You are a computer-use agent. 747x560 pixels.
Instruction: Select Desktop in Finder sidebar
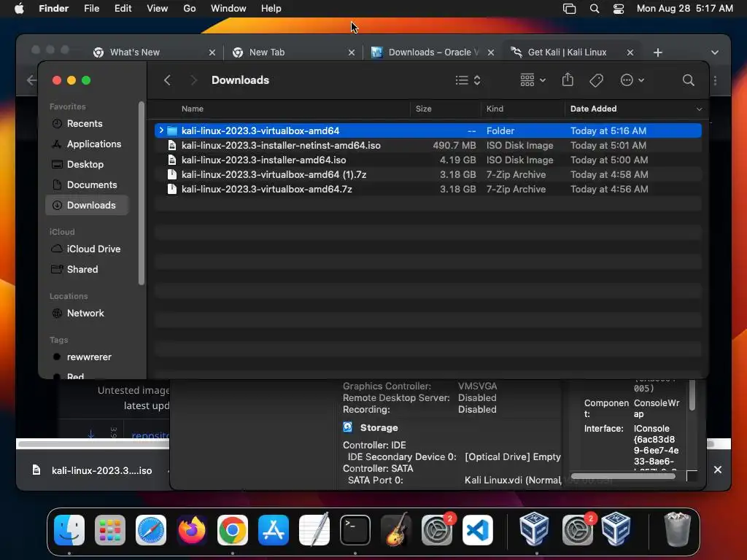coord(87,164)
